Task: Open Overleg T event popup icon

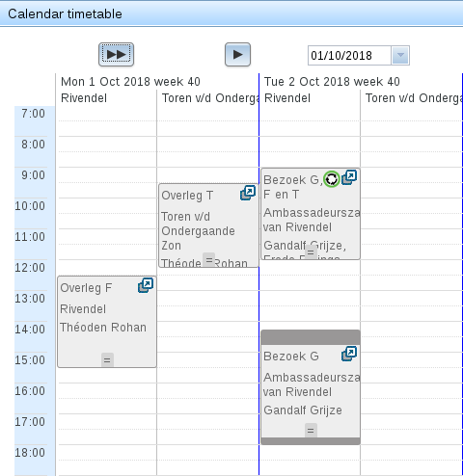Action: (x=248, y=193)
